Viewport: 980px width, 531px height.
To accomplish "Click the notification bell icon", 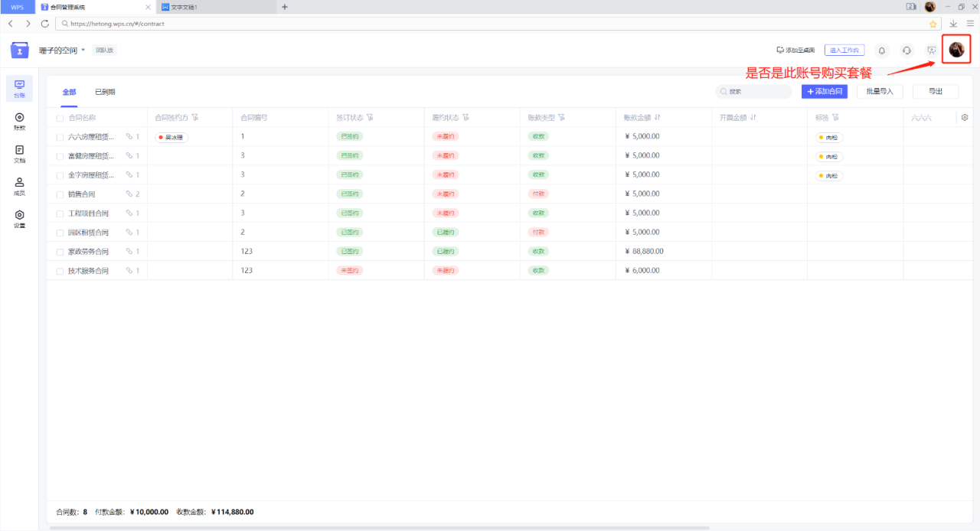I will pyautogui.click(x=881, y=50).
